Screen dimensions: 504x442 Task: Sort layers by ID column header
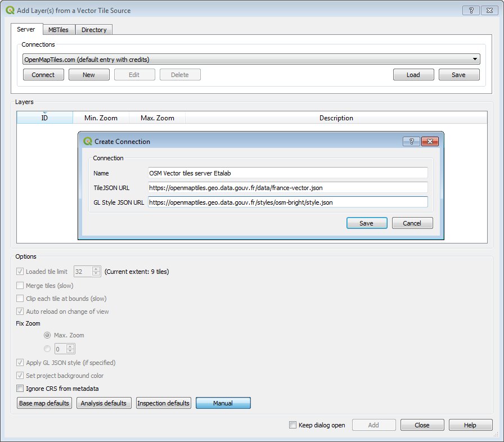(44, 118)
